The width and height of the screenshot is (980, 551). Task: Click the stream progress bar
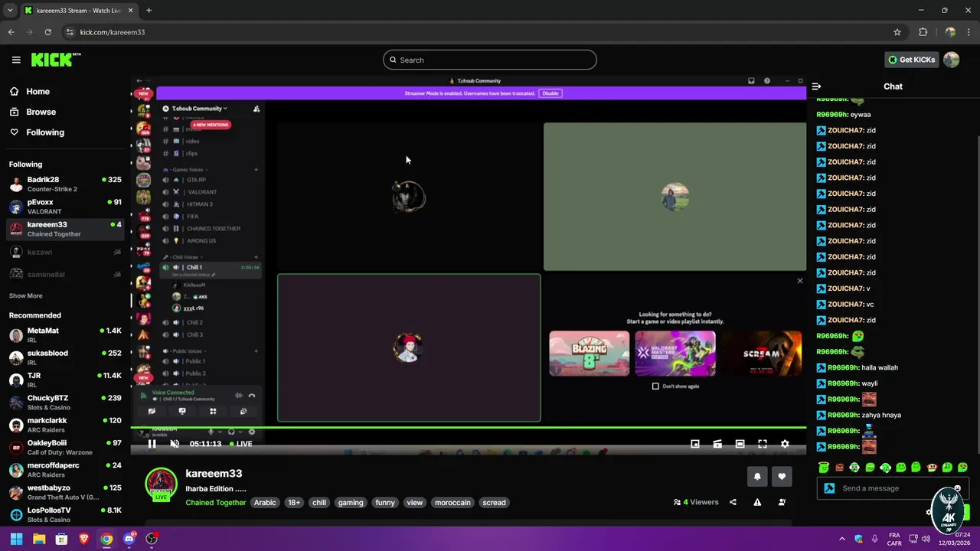click(469, 428)
